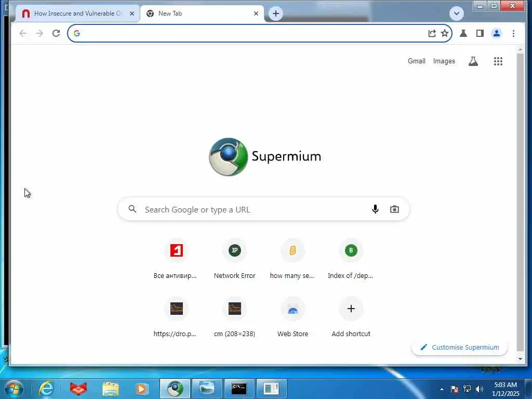Open Windows Media Player from taskbar

tap(142, 389)
